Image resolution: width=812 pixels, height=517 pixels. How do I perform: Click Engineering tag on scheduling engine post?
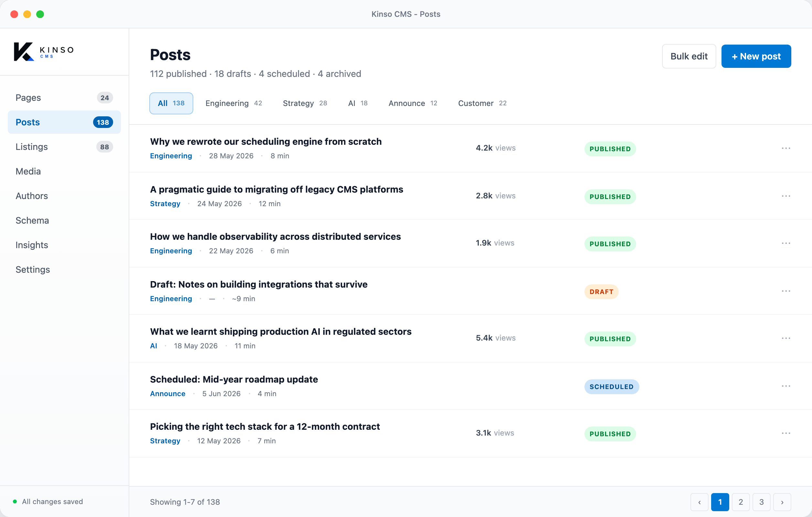click(x=171, y=156)
